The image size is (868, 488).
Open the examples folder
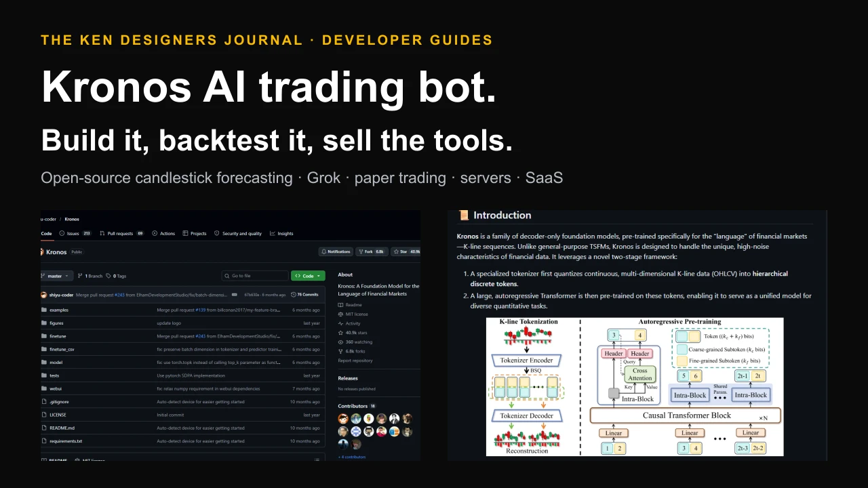tap(59, 310)
